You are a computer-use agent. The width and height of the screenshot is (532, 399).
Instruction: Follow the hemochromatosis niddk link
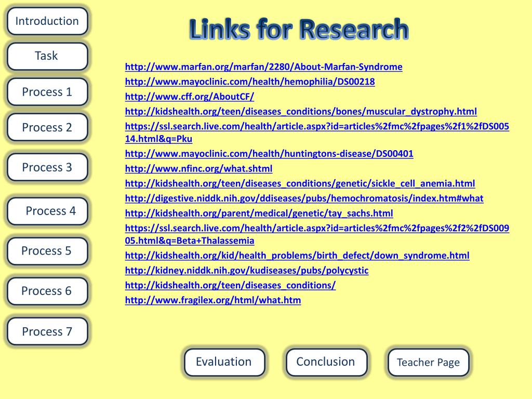304,198
